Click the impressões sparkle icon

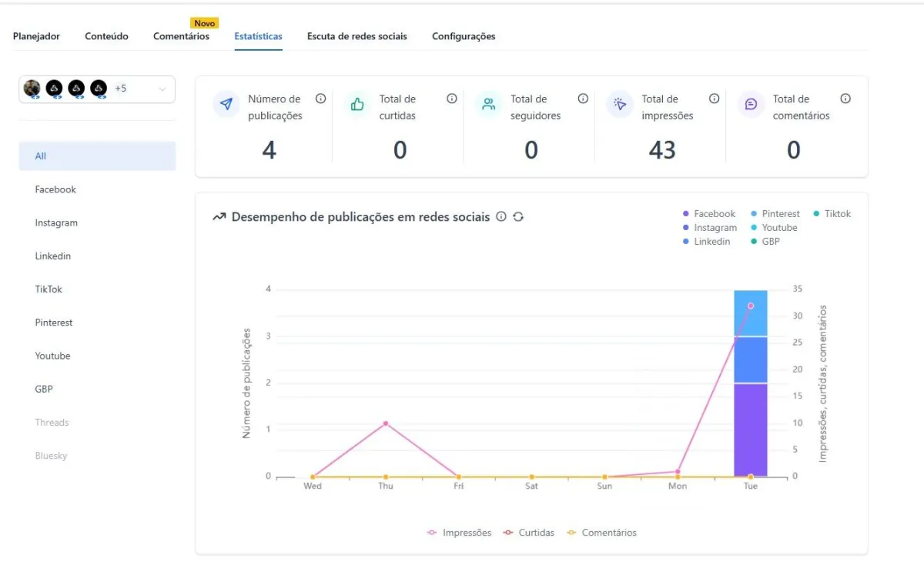click(x=619, y=104)
